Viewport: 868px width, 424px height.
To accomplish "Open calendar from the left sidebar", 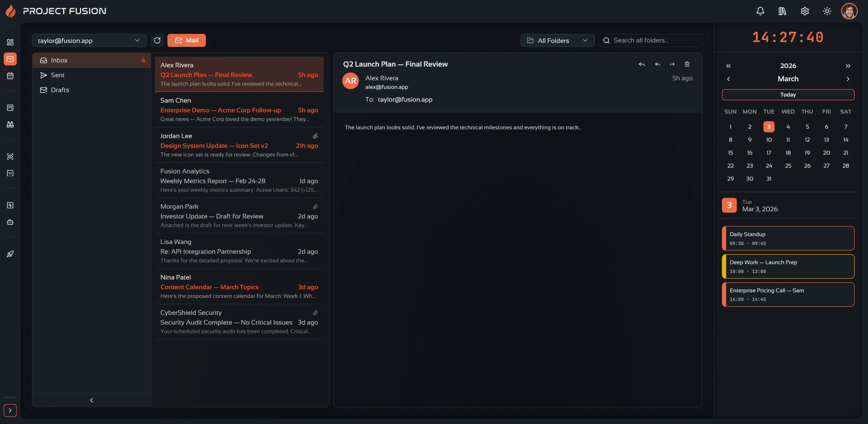I will click(10, 75).
